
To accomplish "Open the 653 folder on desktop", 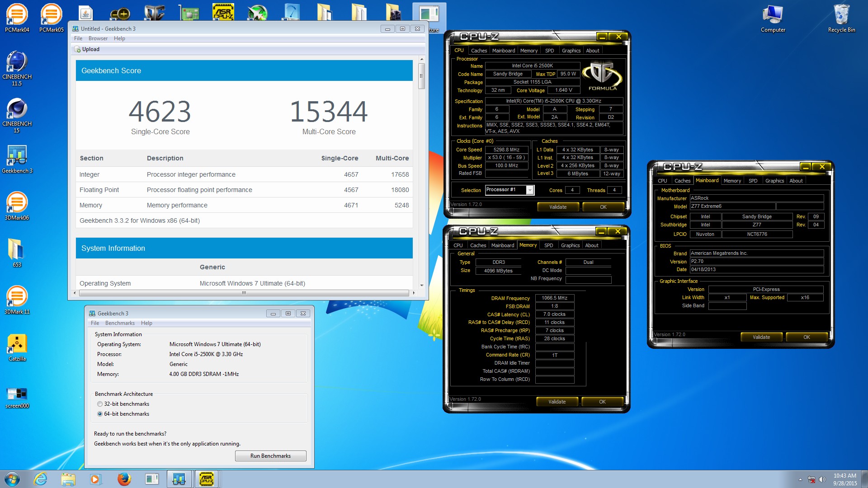I will coord(17,253).
